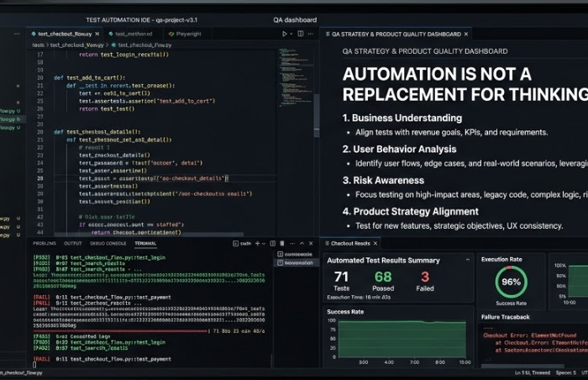The width and height of the screenshot is (588, 380).
Task: Switch to the OUTPUT panel tab
Action: 73,243
